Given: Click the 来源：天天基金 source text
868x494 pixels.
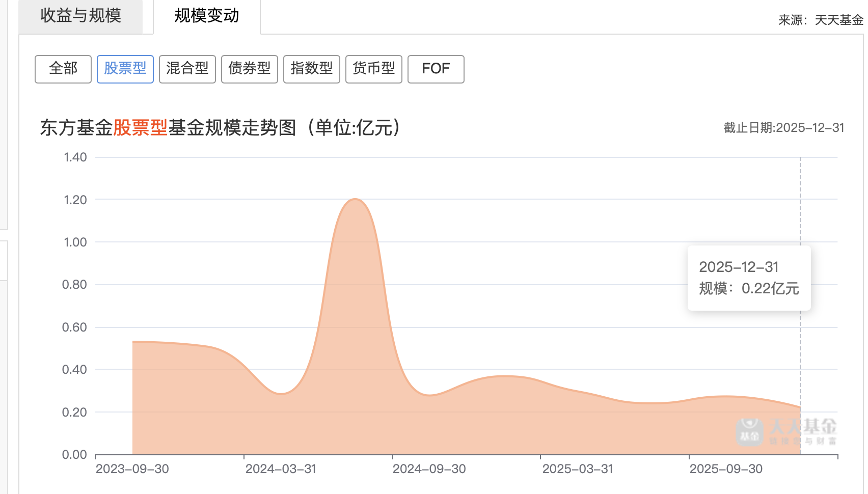Looking at the screenshot, I should click(821, 20).
